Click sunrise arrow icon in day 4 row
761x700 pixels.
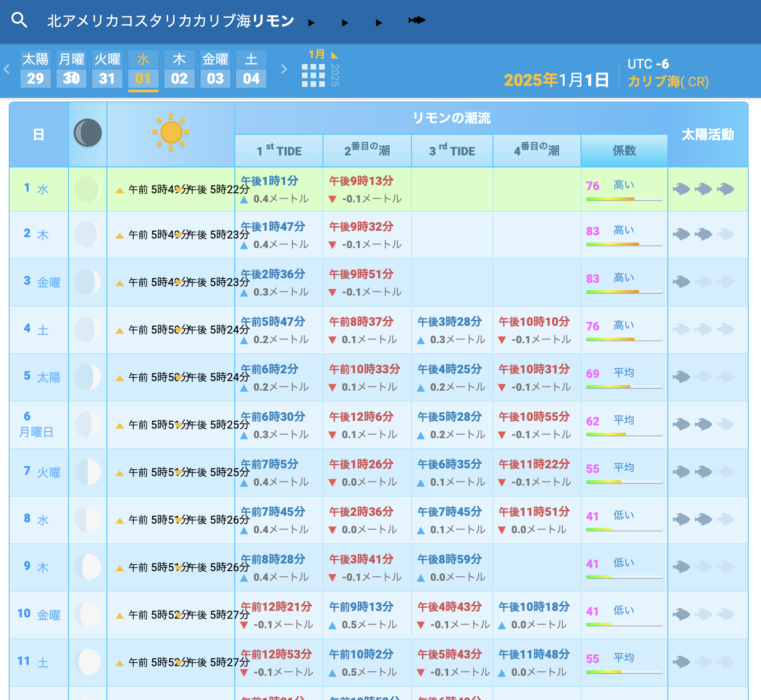pos(120,330)
